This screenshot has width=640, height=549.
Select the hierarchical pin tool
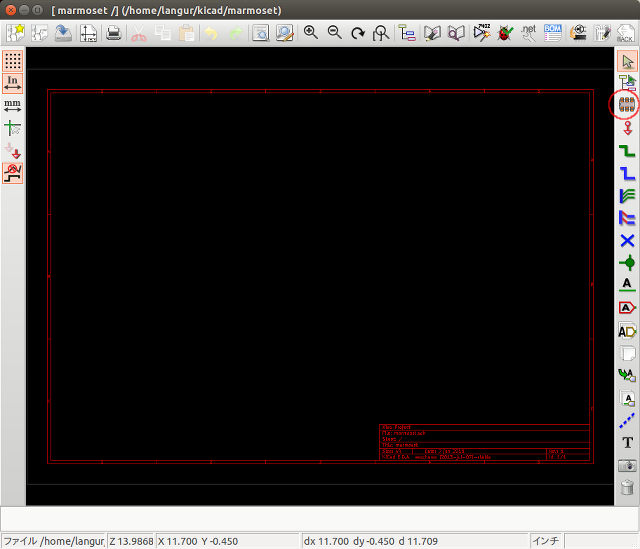627,398
